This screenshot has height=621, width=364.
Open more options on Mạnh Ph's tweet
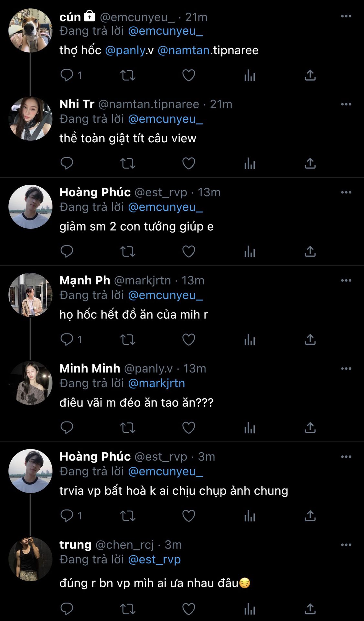point(346,280)
